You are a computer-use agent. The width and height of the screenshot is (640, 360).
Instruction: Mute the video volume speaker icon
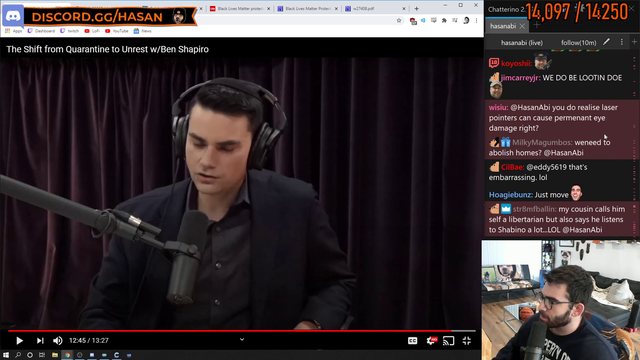[x=58, y=340]
